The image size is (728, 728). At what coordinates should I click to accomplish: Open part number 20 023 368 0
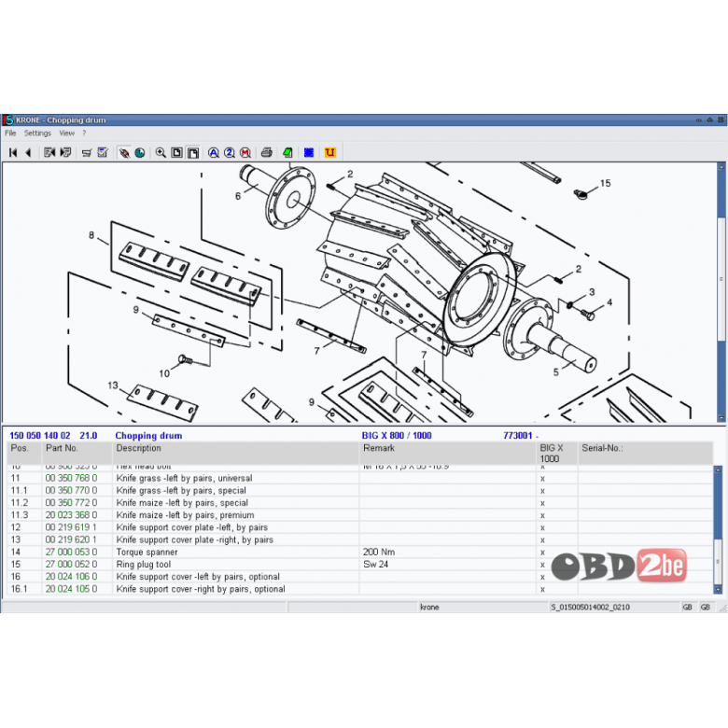click(x=72, y=515)
